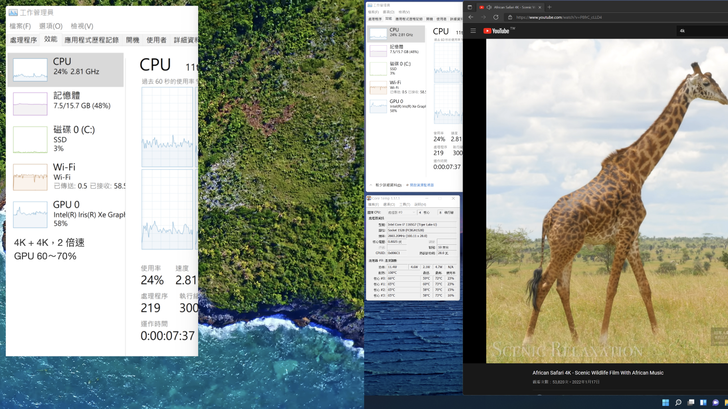Go to YouTube home via logo

496,31
